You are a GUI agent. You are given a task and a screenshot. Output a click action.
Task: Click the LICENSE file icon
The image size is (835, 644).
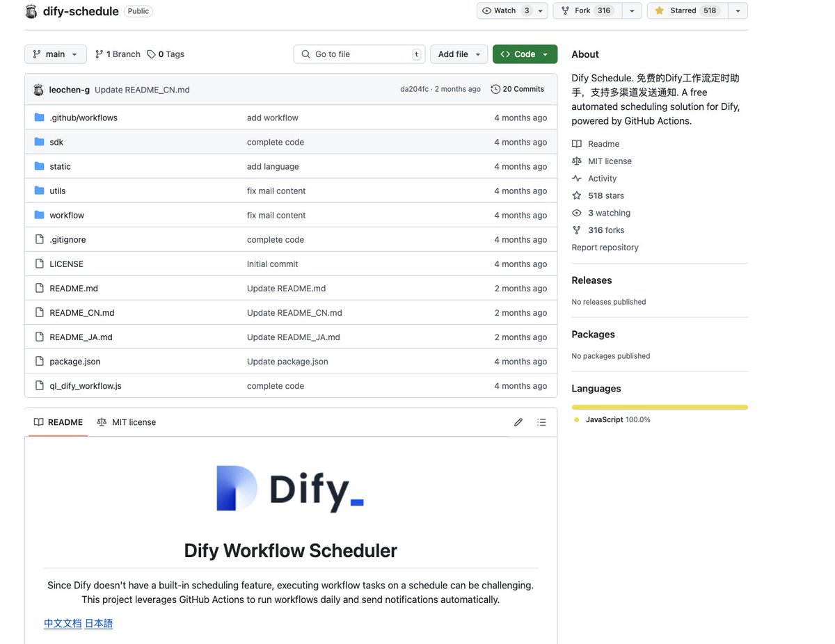(40, 264)
